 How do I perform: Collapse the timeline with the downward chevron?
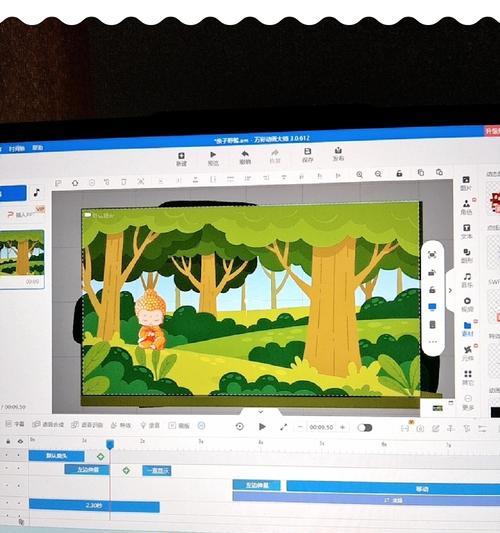tap(261, 412)
